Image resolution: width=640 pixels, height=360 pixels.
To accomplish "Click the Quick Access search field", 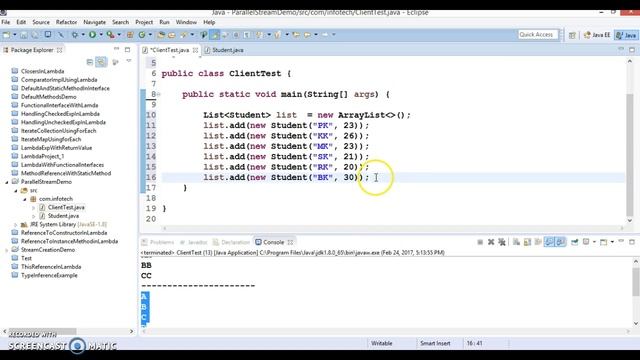I will tap(538, 35).
